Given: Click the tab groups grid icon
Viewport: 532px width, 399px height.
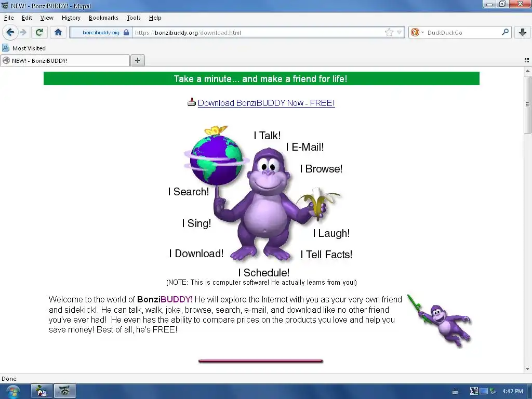Looking at the screenshot, I should point(527,60).
